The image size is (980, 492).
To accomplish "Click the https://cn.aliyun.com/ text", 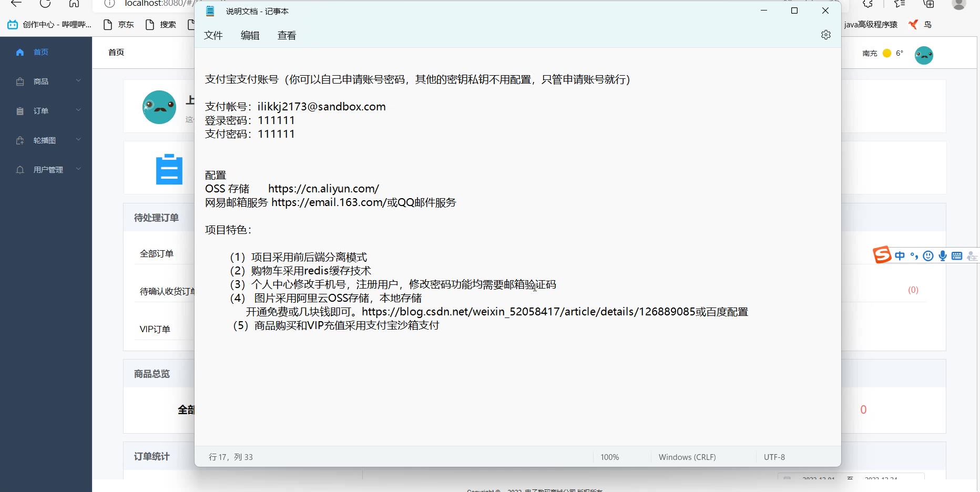I will 323,189.
